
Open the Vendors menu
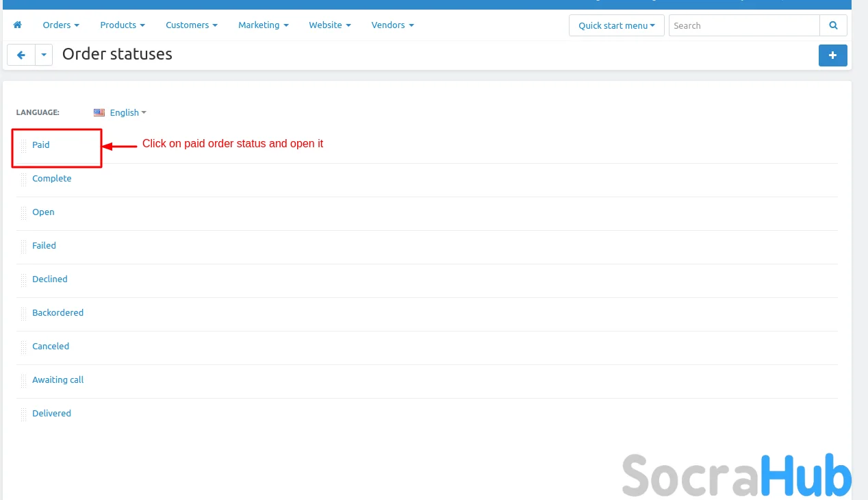pos(392,25)
